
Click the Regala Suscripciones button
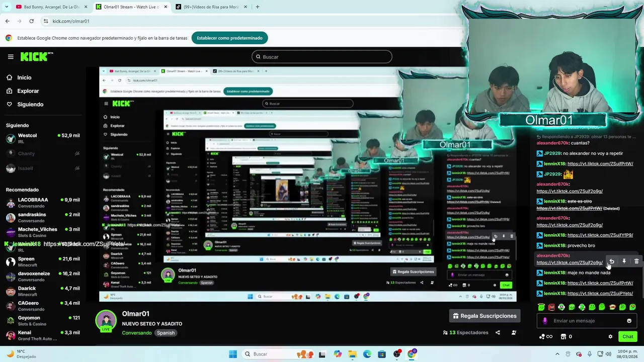point(485,316)
